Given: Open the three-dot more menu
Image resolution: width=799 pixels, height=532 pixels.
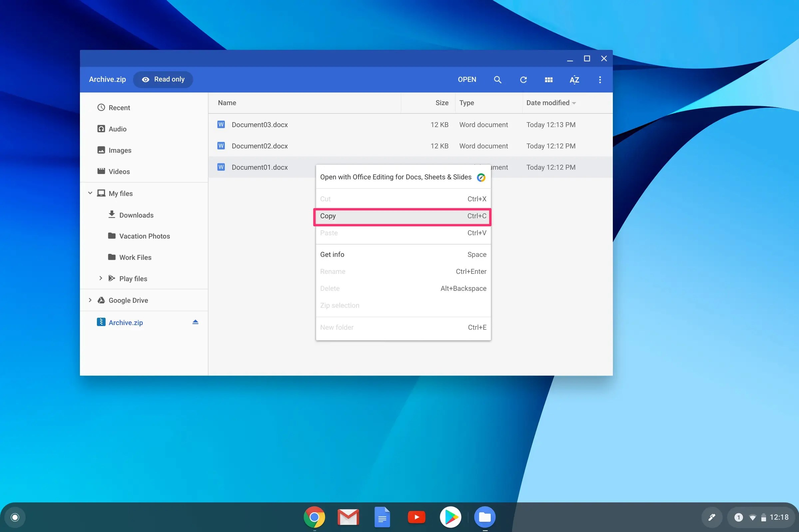Looking at the screenshot, I should [x=600, y=80].
